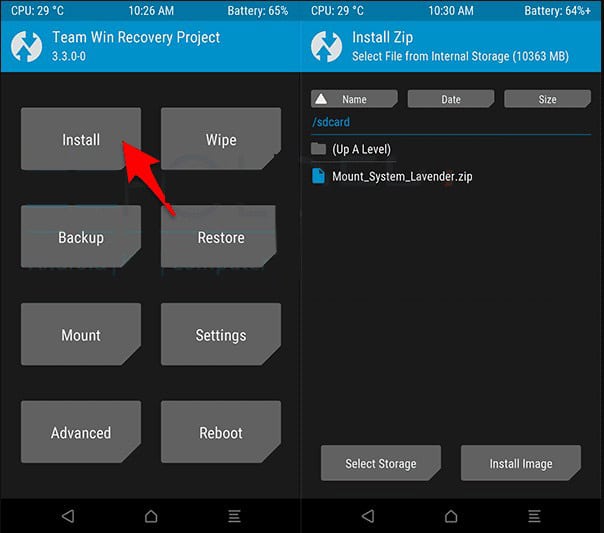Viewport: 604px width, 533px height.
Task: Click the folder icon beside Up A Level
Action: click(x=318, y=148)
